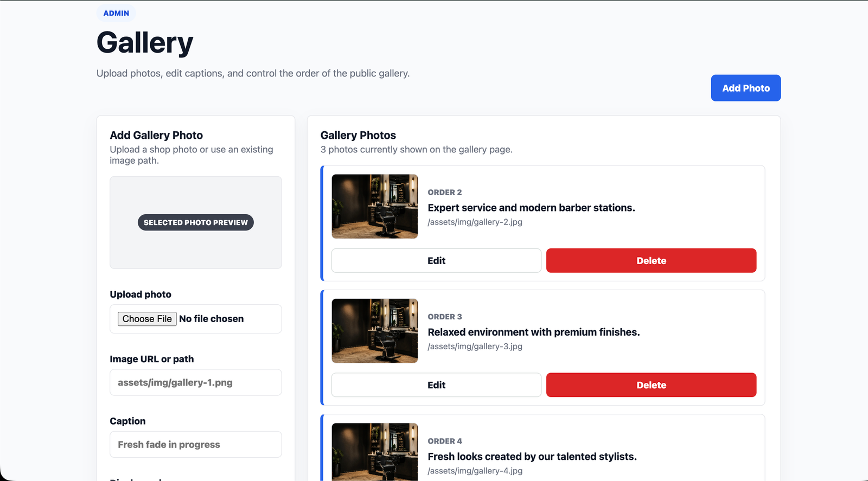Image resolution: width=868 pixels, height=481 pixels.
Task: Click the Selected Photo Preview area
Action: click(196, 222)
